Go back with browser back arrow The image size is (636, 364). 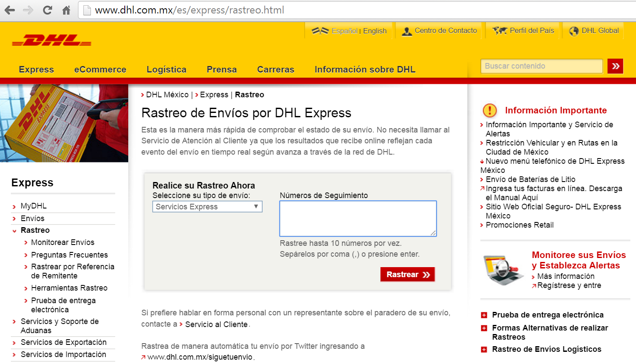[10, 10]
